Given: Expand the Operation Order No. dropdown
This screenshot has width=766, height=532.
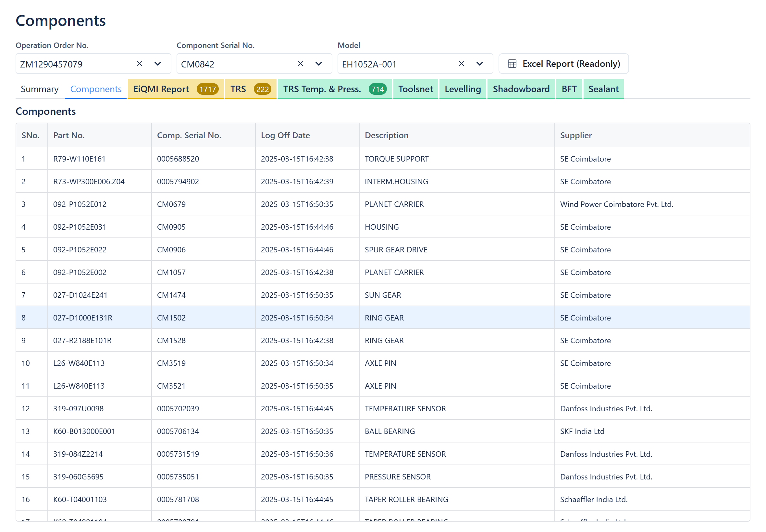Looking at the screenshot, I should pos(158,64).
